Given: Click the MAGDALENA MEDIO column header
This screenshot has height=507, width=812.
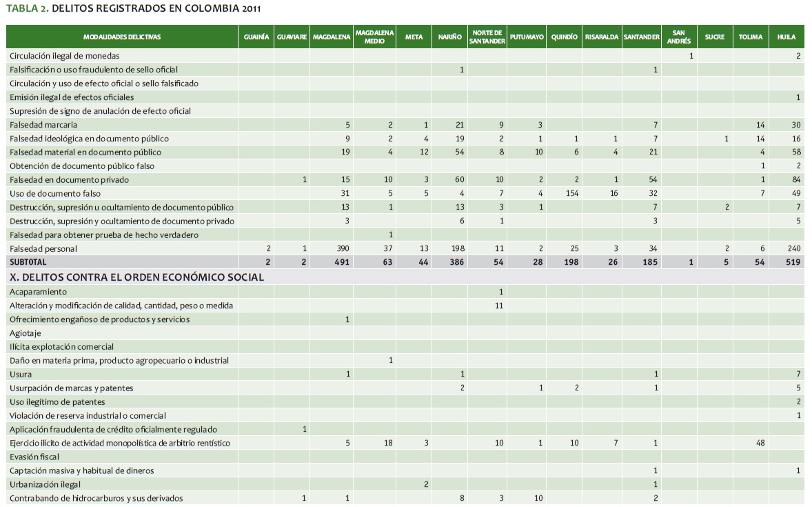Looking at the screenshot, I should [374, 37].
